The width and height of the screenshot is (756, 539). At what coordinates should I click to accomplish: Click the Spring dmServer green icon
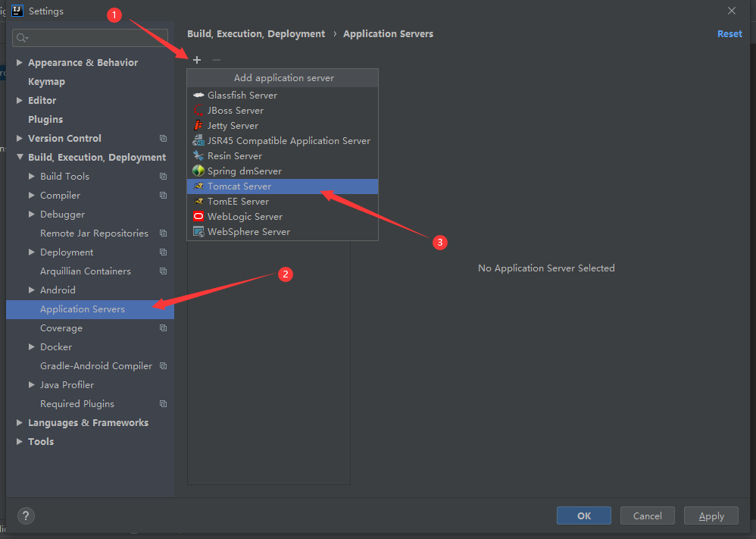tap(198, 171)
